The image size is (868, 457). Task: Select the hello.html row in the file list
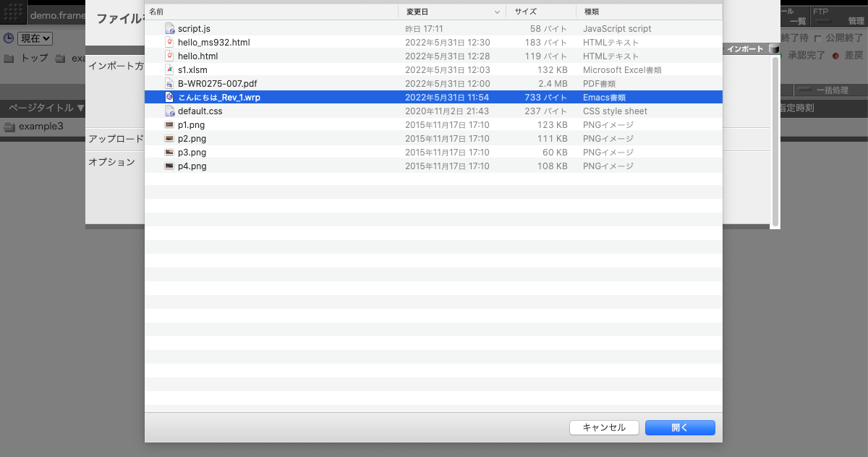tap(217, 56)
